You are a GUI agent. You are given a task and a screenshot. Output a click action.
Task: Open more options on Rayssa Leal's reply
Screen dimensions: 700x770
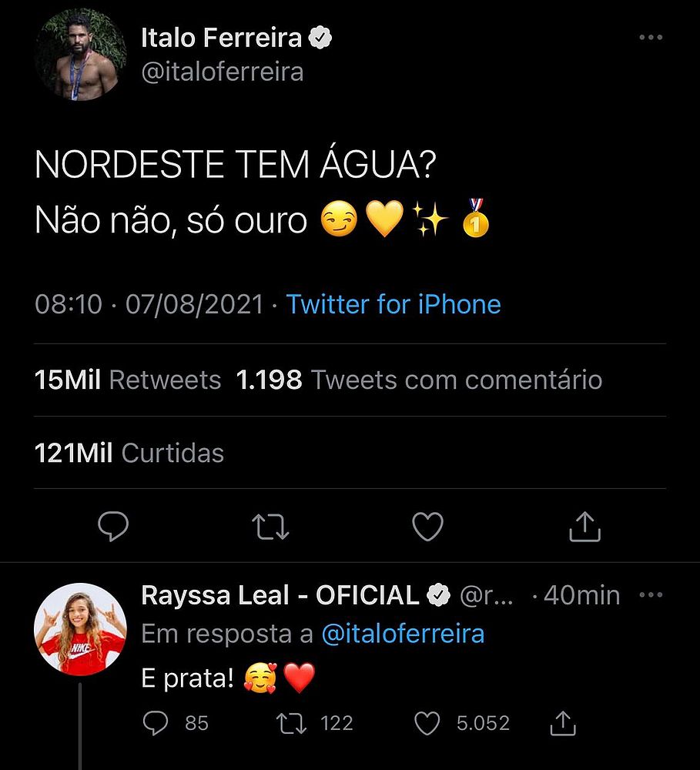[x=651, y=595]
